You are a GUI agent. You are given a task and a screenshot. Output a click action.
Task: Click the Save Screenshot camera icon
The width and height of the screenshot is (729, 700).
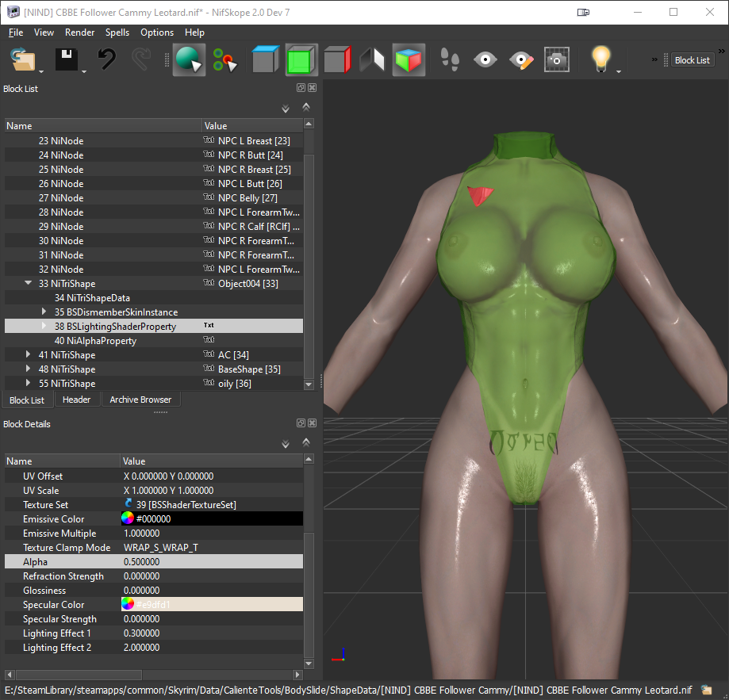coord(557,60)
